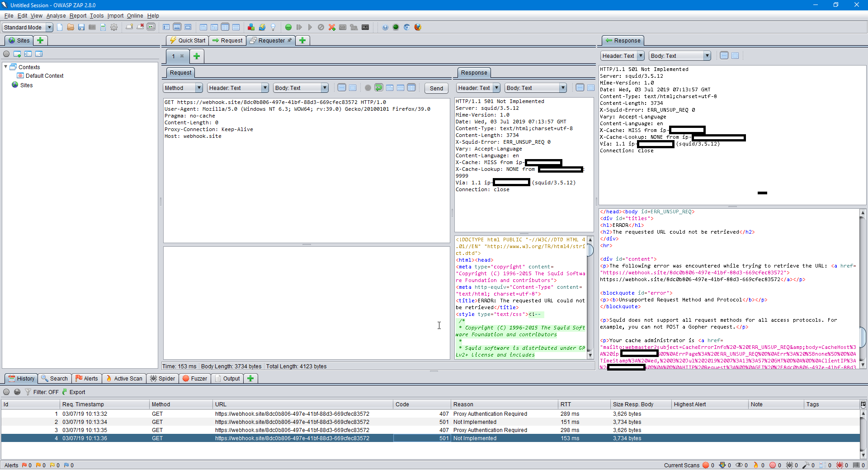This screenshot has height=470, width=868.
Task: Toggle full layout view button in main toolbar
Action: [188, 27]
